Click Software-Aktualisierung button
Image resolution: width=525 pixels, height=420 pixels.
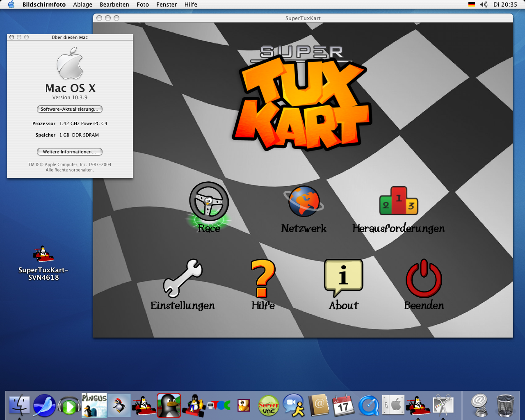70,109
